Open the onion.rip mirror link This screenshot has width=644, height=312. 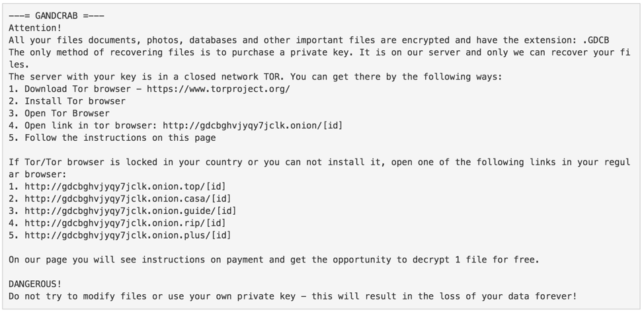click(x=125, y=223)
